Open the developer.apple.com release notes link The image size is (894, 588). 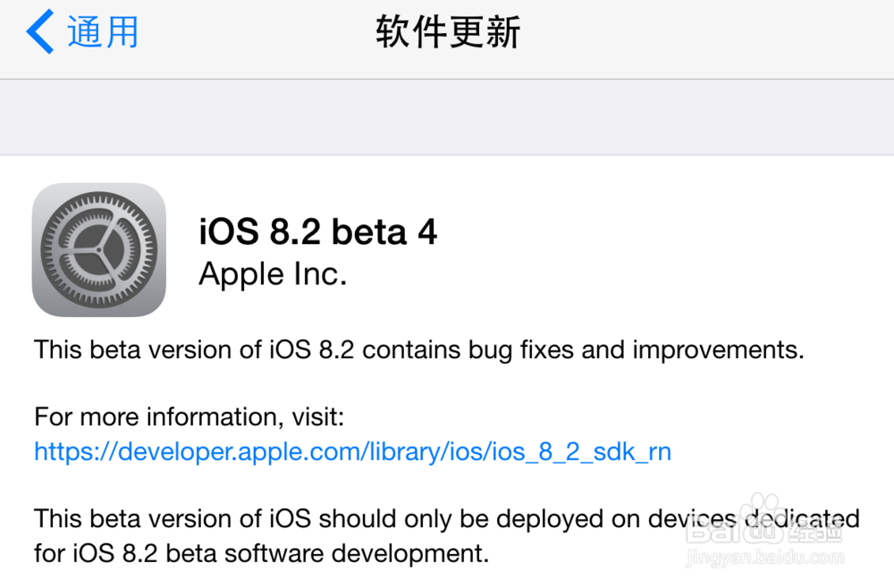click(352, 452)
